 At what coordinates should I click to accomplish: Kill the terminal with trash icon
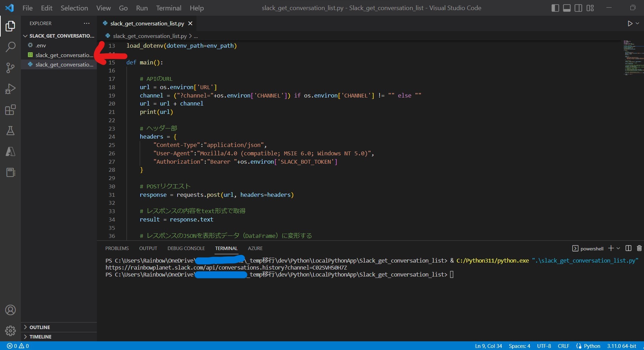(x=639, y=248)
